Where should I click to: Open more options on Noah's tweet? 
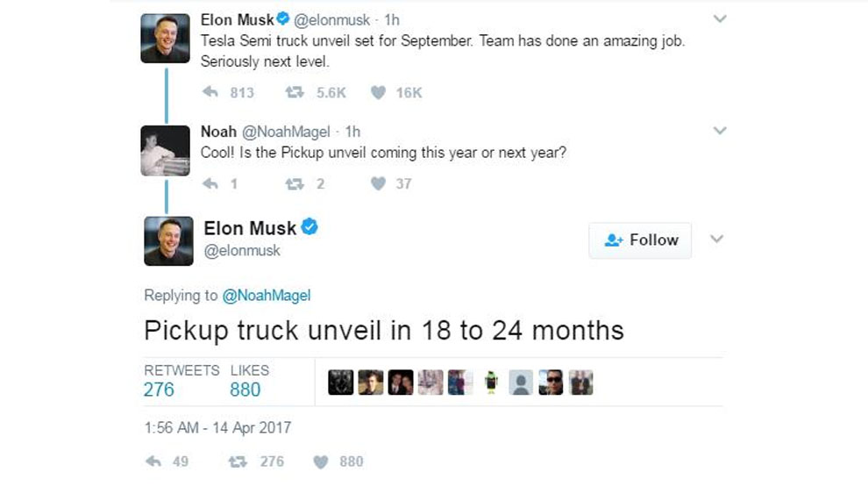(720, 131)
